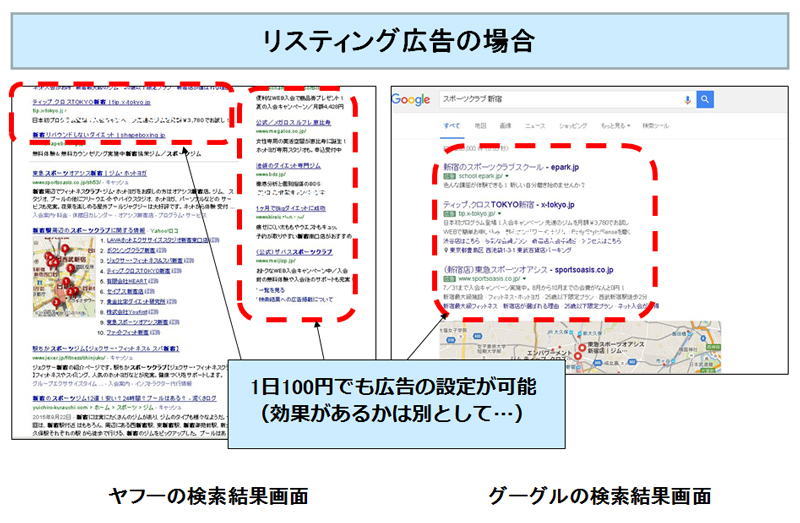Open list item 8 株式会社Youfit
800x523 pixels.
click(127, 312)
